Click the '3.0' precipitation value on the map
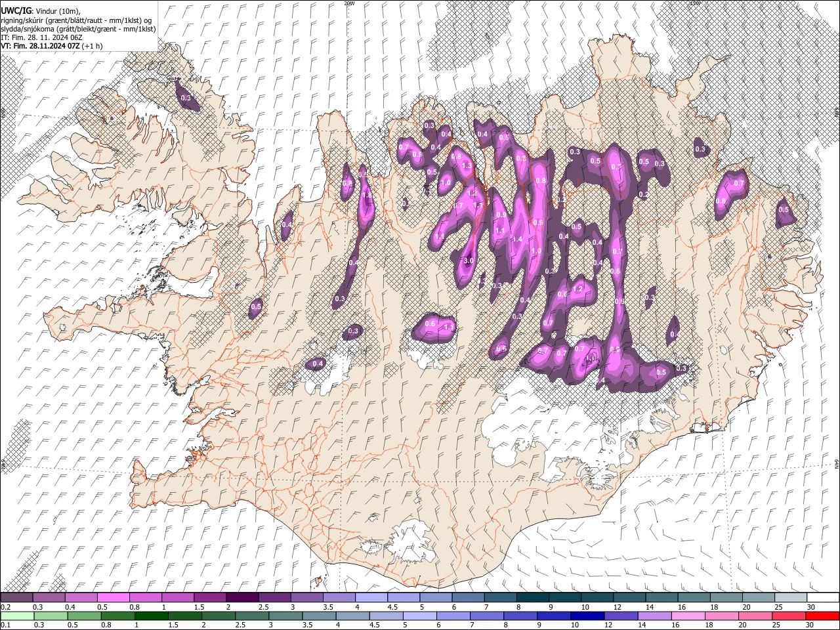Viewport: 840px width, 630px height. coord(468,261)
